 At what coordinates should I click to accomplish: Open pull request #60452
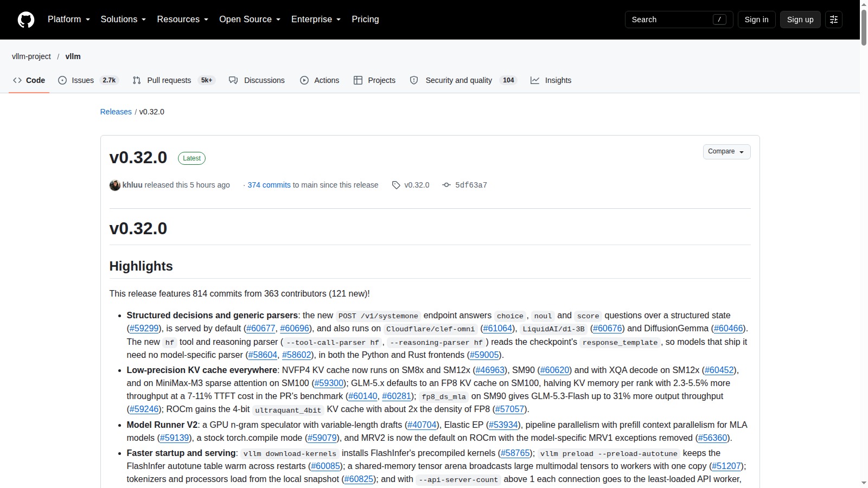coord(719,370)
